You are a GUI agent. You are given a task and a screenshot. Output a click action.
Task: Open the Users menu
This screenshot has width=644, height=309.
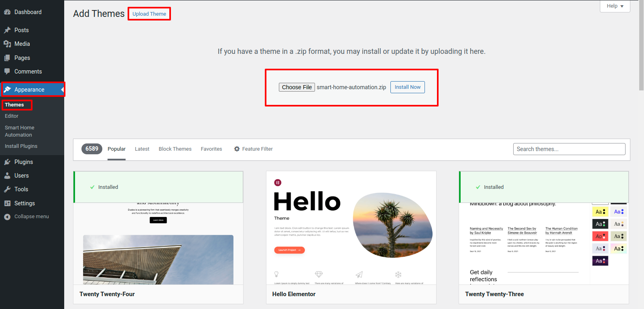point(32,176)
